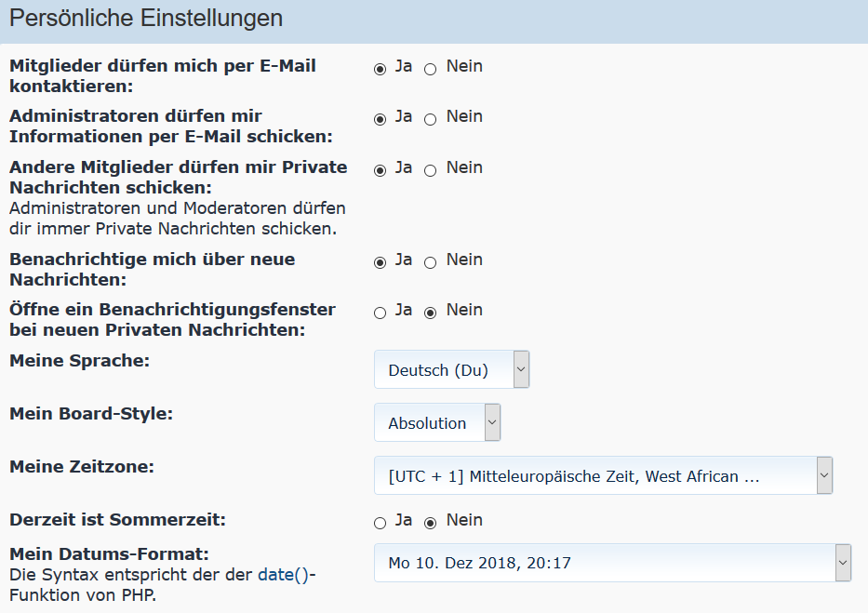Click the Persönliche Einstellungen header
Image resolution: width=868 pixels, height=613 pixels.
coord(146,19)
